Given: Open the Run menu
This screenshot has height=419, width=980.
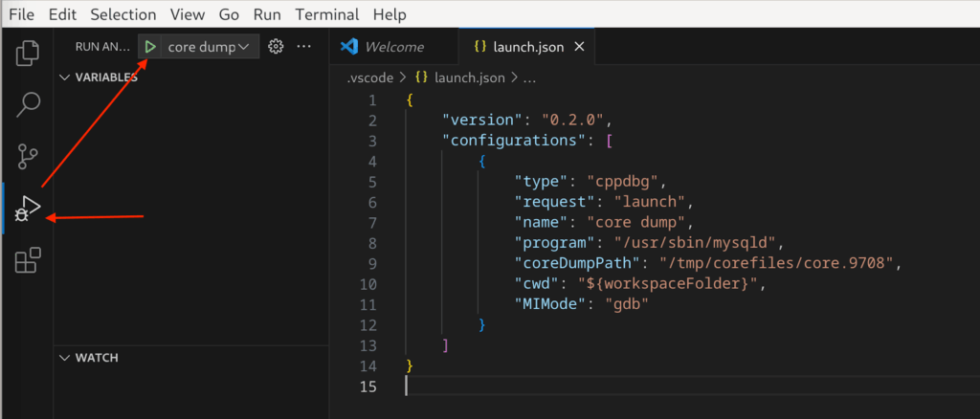Looking at the screenshot, I should point(267,14).
